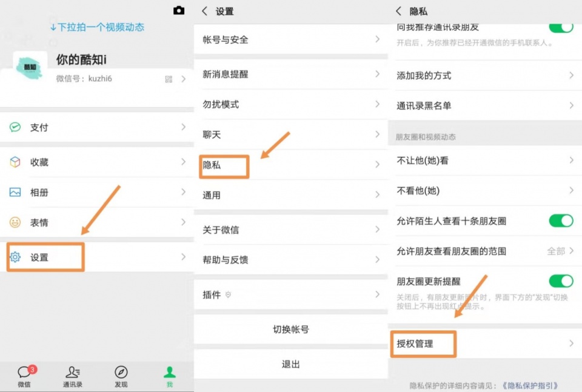Tap the profile avatar 酷知
Image resolution: width=582 pixels, height=392 pixels.
tap(30, 68)
